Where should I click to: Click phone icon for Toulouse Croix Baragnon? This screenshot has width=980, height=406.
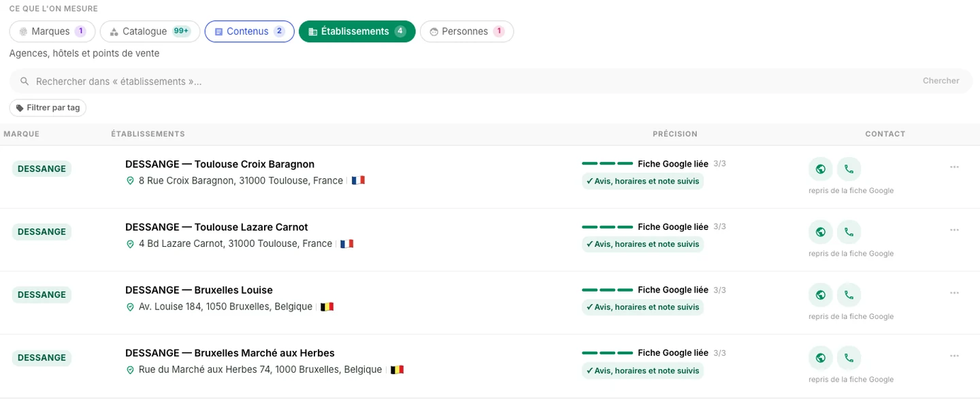click(x=849, y=169)
